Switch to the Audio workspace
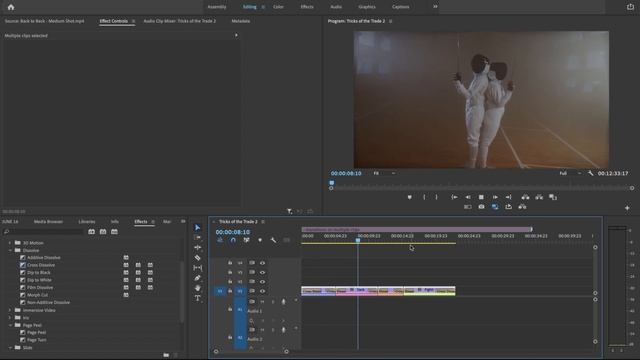This screenshot has height=360, width=640. (336, 7)
